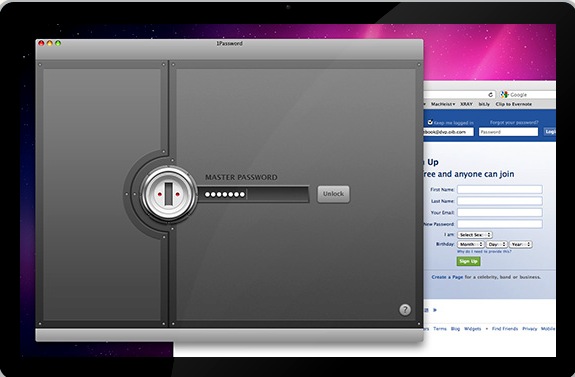Viewport: 575px width, 377px height.
Task: Toggle Keep me logged in checkbox
Action: tap(430, 122)
